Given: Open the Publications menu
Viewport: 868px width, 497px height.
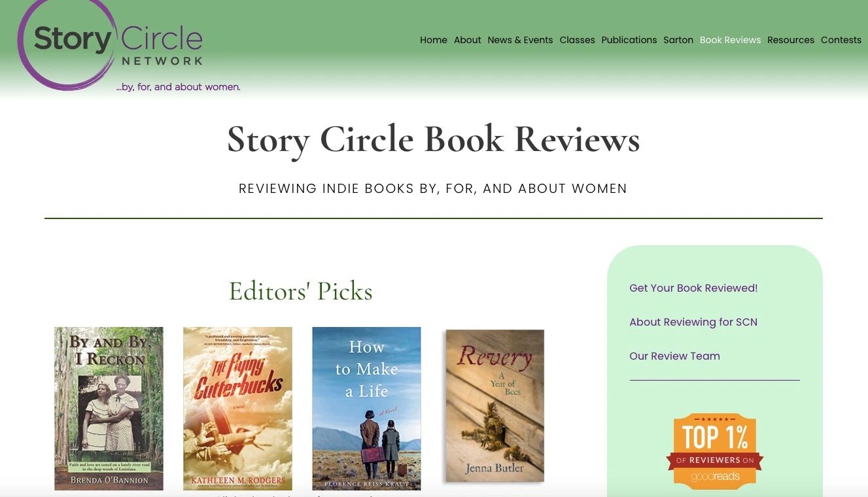Looking at the screenshot, I should click(629, 40).
